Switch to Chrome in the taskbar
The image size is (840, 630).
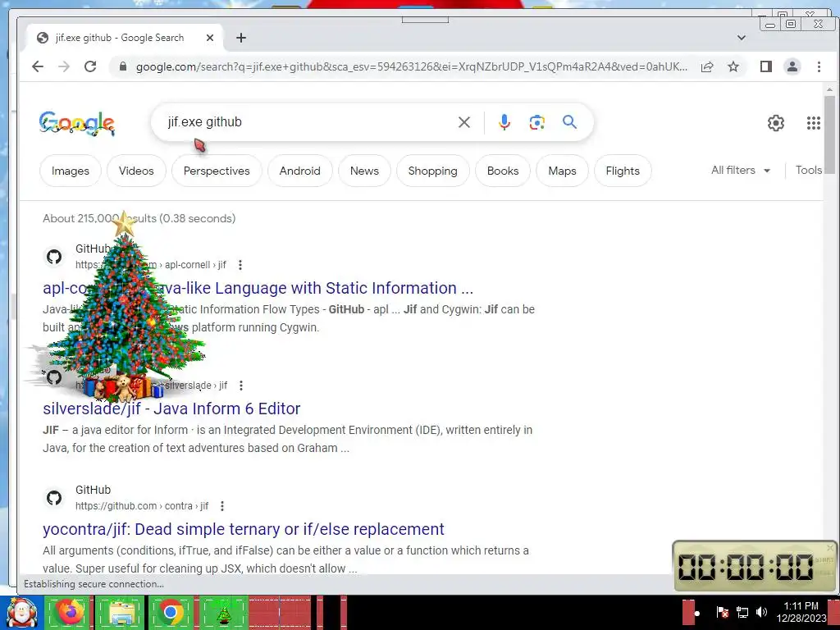pos(171,613)
